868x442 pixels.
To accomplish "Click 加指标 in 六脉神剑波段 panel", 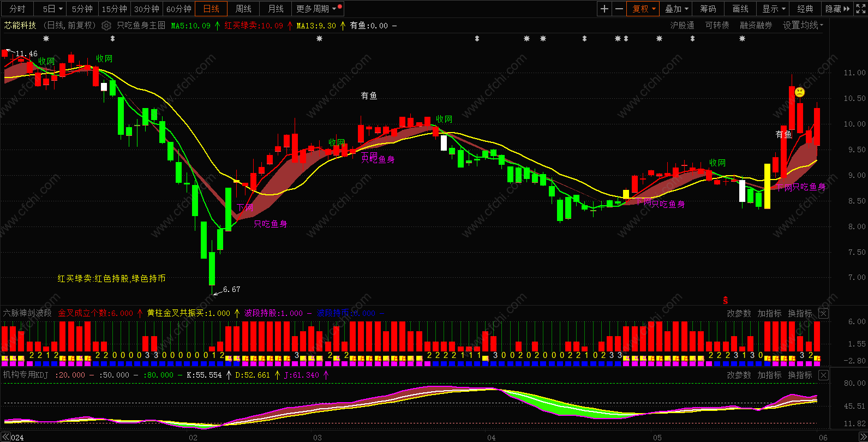I will 769,313.
